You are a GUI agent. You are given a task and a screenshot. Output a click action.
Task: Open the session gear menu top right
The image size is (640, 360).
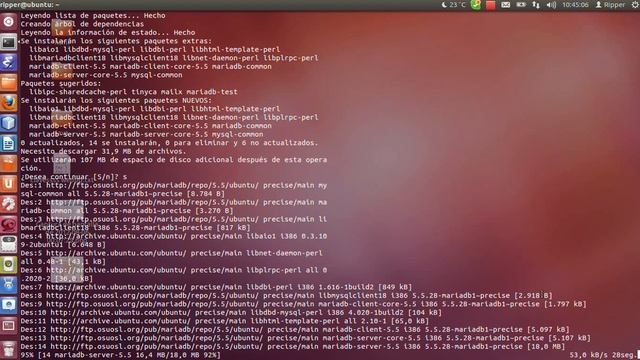pyautogui.click(x=635, y=5)
